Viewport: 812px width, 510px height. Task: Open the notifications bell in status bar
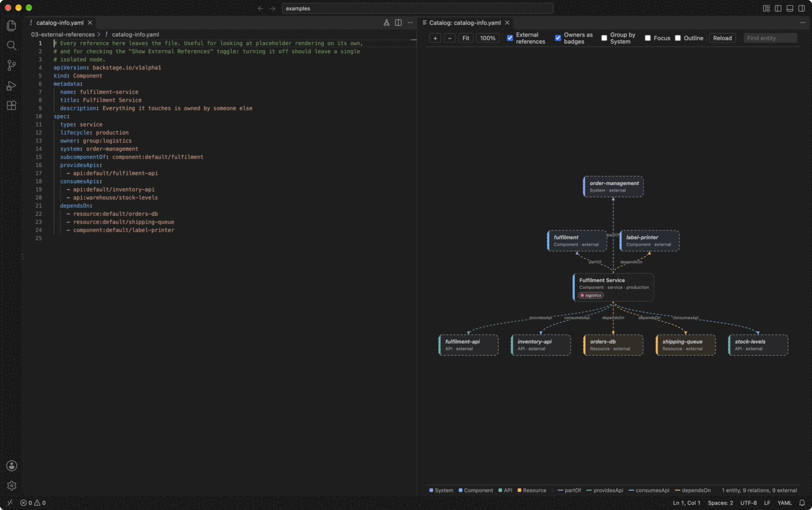click(802, 503)
